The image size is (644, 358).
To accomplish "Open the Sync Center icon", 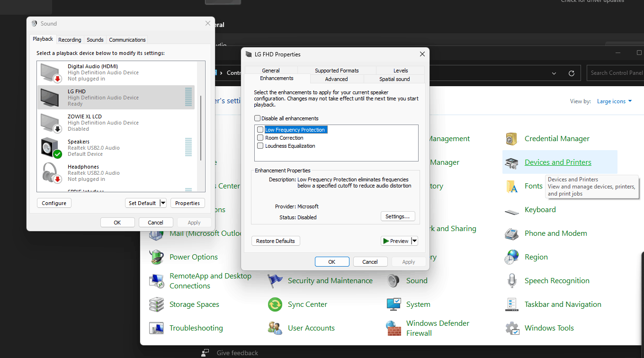I will 275,304.
